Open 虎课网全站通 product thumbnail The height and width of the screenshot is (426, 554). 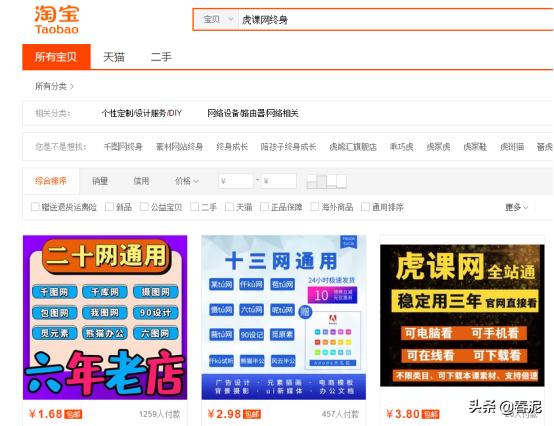(462, 315)
